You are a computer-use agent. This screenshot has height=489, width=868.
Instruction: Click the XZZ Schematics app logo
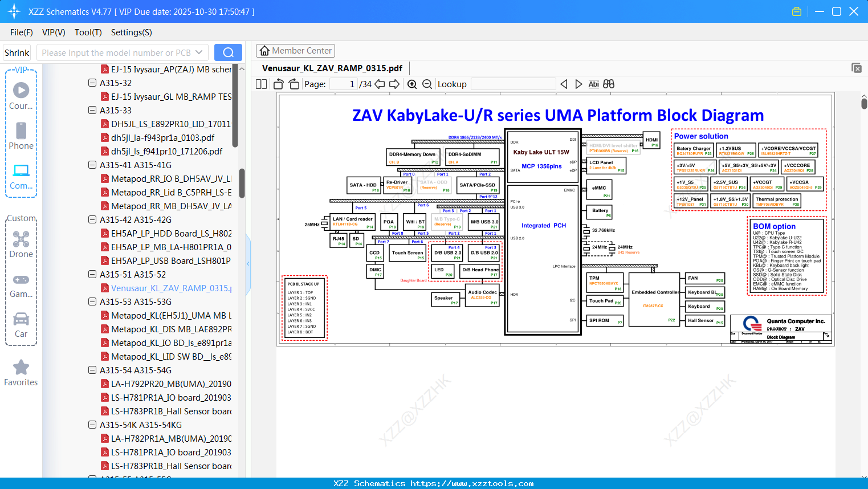(14, 11)
